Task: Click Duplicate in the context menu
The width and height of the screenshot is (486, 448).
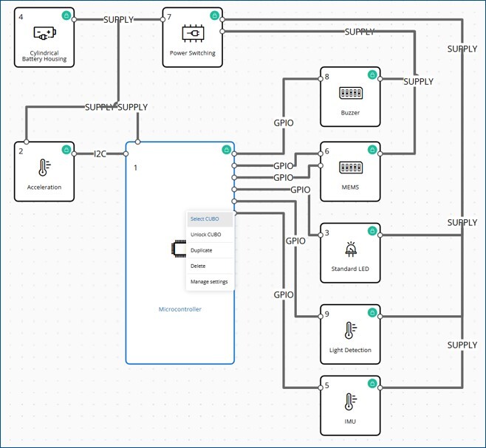Action: pos(202,250)
